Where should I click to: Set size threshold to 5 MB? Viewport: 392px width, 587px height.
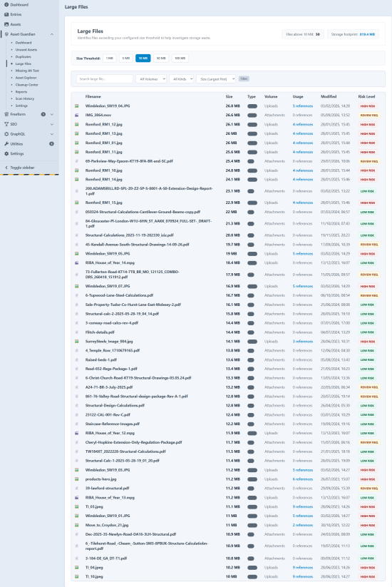click(126, 58)
